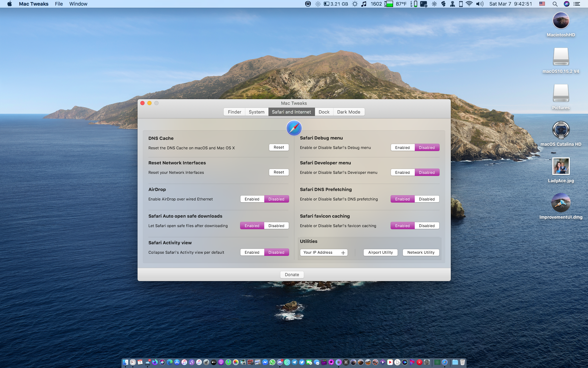This screenshot has width=588, height=368.
Task: Set Safari Auto open safe downloads to Enabled
Action: pyautogui.click(x=252, y=226)
